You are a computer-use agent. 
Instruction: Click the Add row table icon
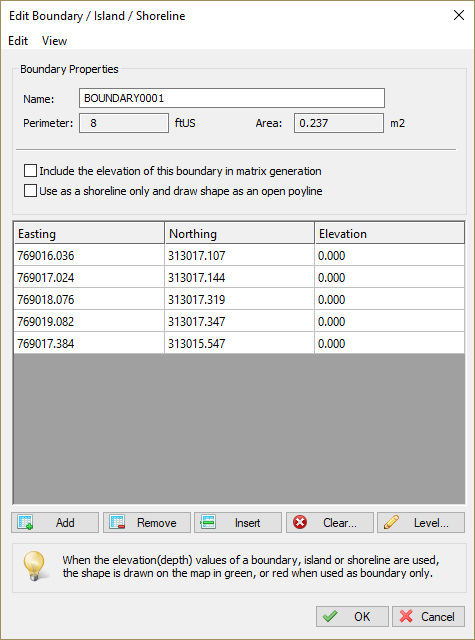[26, 522]
